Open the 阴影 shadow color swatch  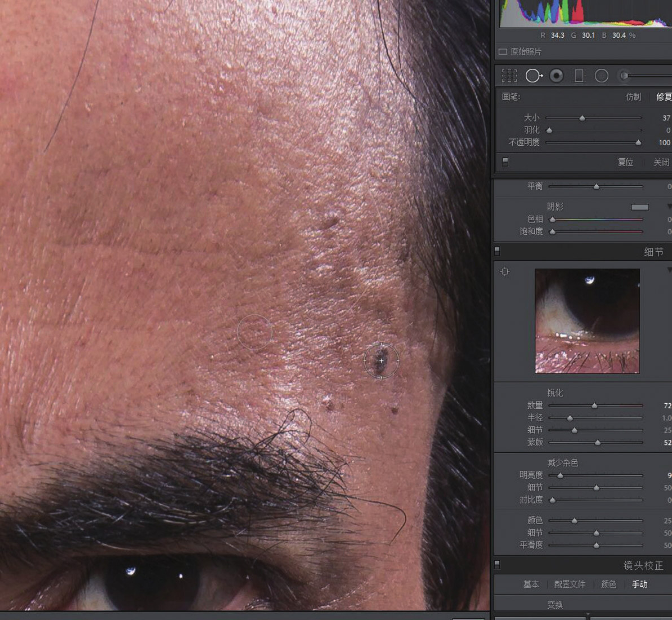tap(639, 207)
